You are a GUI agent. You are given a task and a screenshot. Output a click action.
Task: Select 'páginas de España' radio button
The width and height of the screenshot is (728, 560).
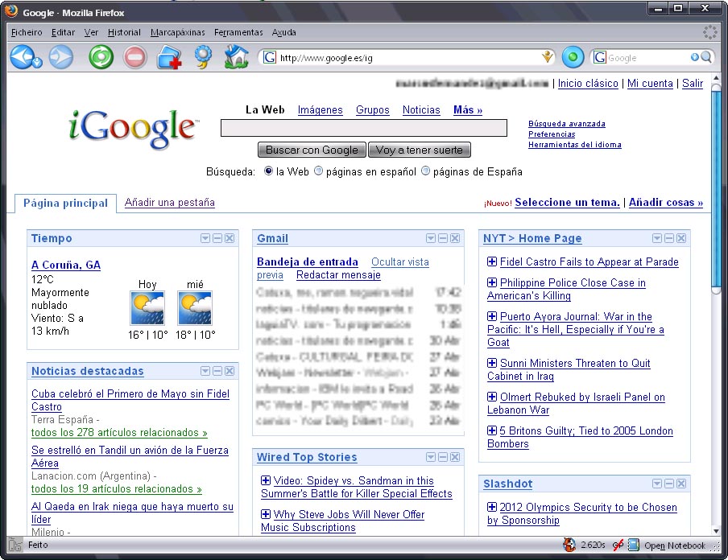point(425,171)
